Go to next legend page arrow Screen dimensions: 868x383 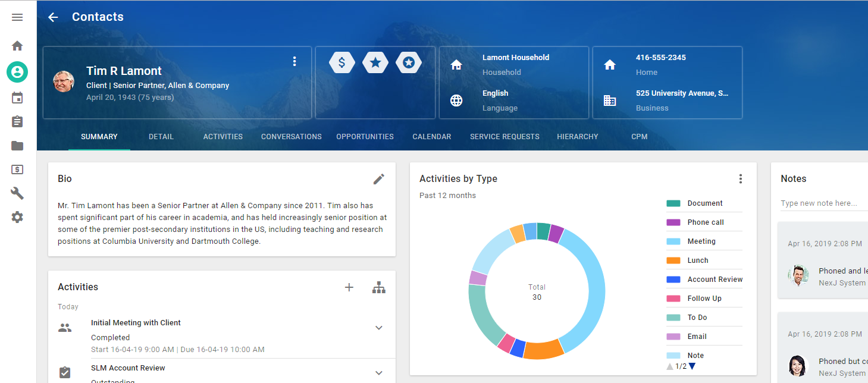[692, 366]
